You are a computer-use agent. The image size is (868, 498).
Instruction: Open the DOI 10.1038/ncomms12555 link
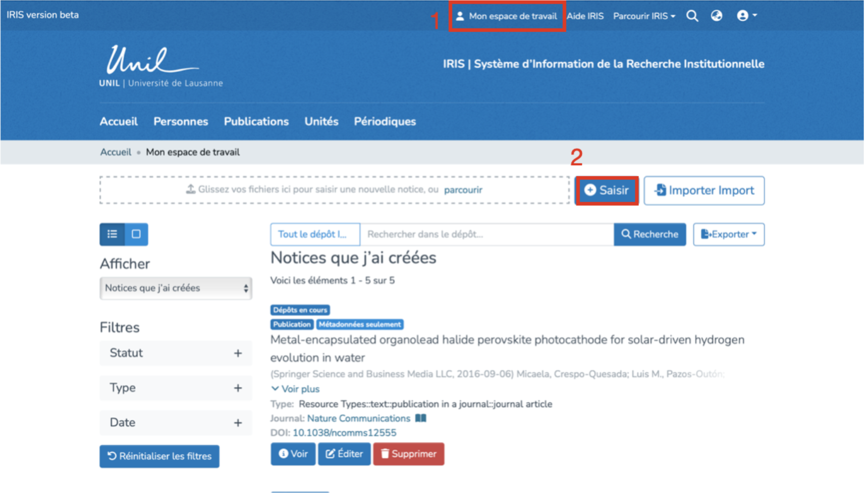[x=344, y=433]
